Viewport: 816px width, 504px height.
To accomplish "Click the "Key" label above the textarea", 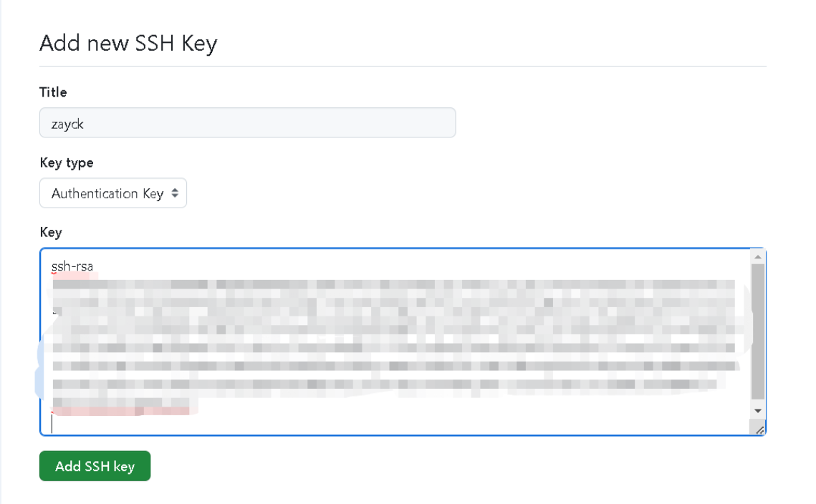I will pyautogui.click(x=51, y=232).
